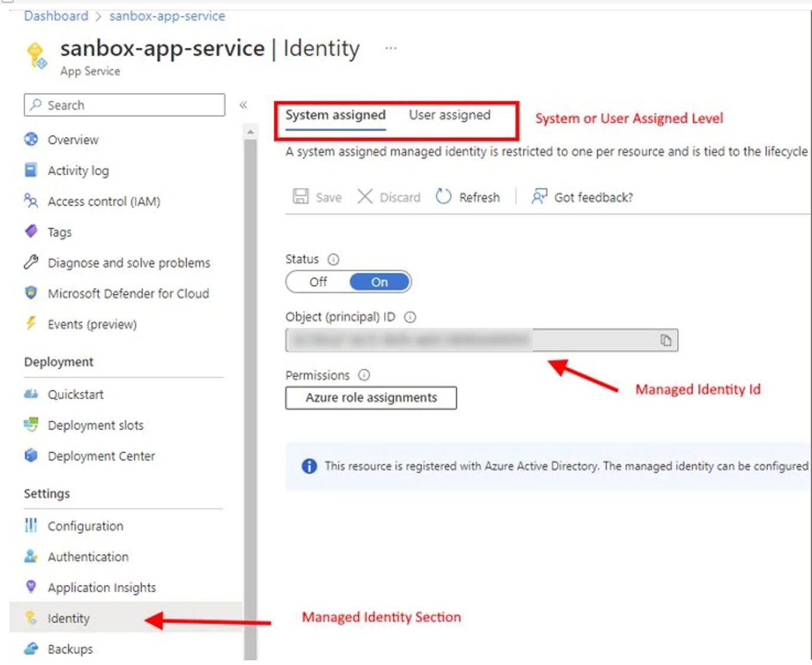This screenshot has width=812, height=665.
Task: Click the Microsoft Defender for Cloud icon
Action: click(30, 293)
